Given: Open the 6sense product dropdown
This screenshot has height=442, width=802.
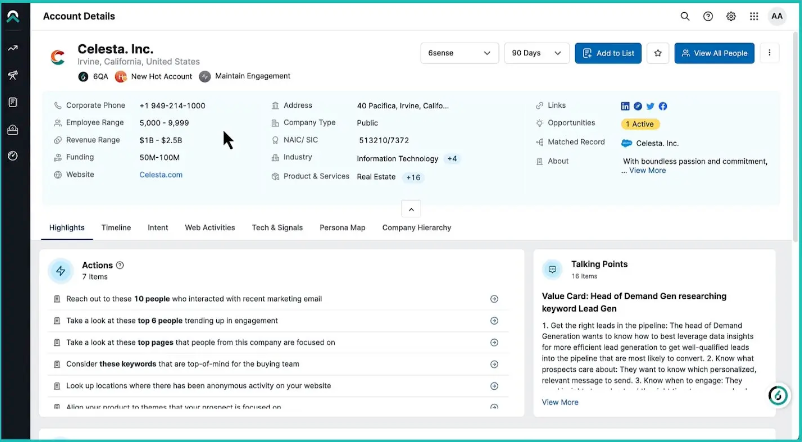Looking at the screenshot, I should click(459, 53).
